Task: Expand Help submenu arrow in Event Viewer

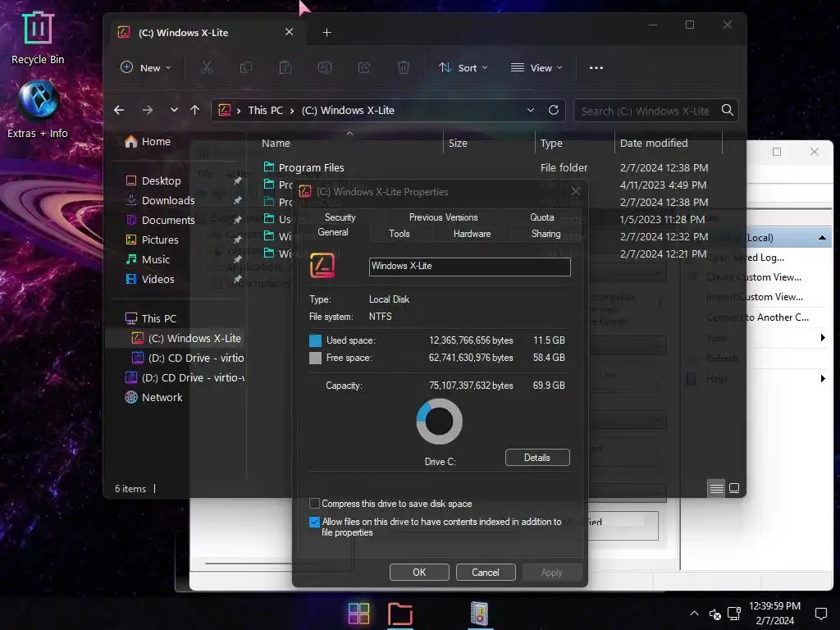Action: [822, 379]
